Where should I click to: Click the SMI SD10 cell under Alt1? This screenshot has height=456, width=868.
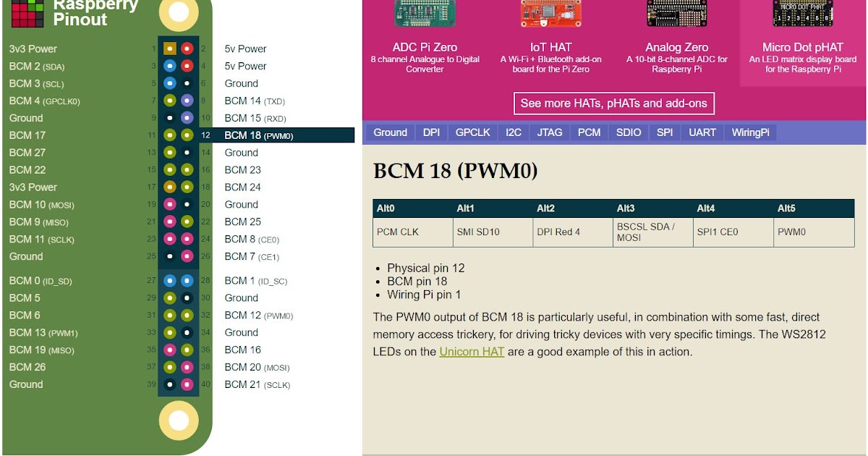point(493,232)
